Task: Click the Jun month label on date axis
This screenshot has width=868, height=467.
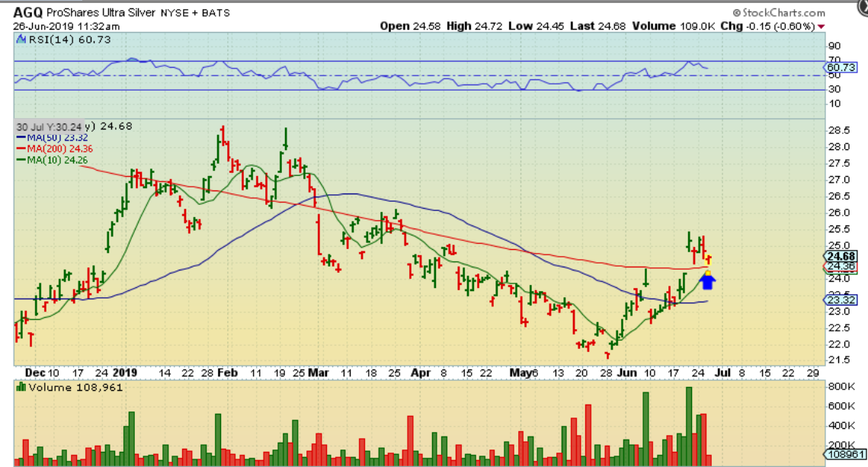Action: coord(626,373)
